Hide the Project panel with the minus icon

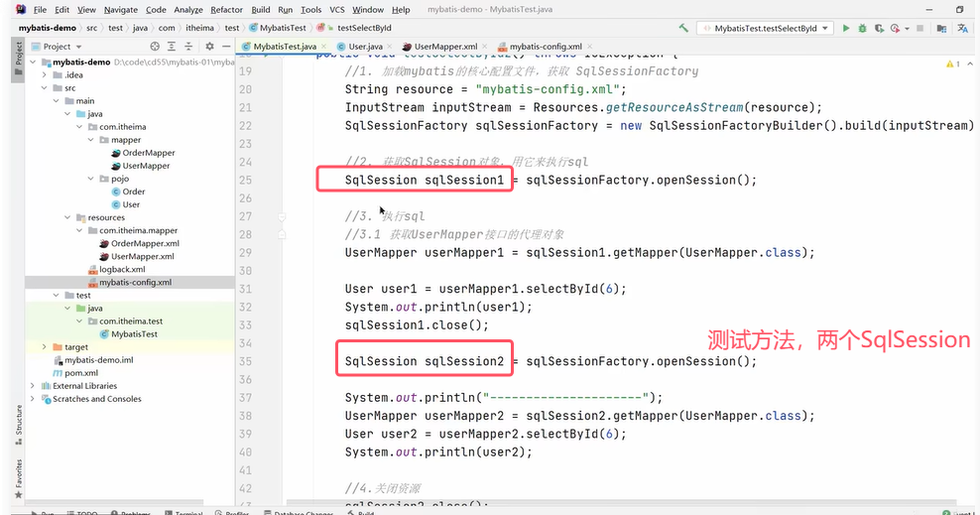(x=226, y=47)
